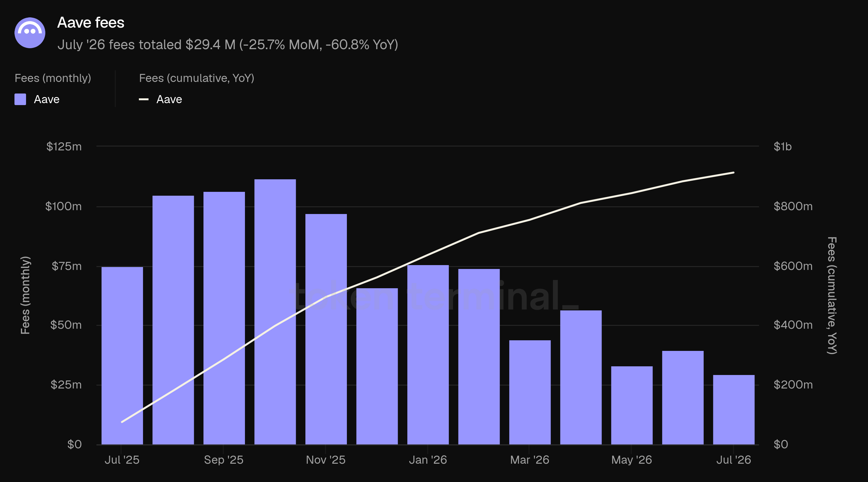
Task: Click the "$100m" left axis label
Action: [x=63, y=206]
